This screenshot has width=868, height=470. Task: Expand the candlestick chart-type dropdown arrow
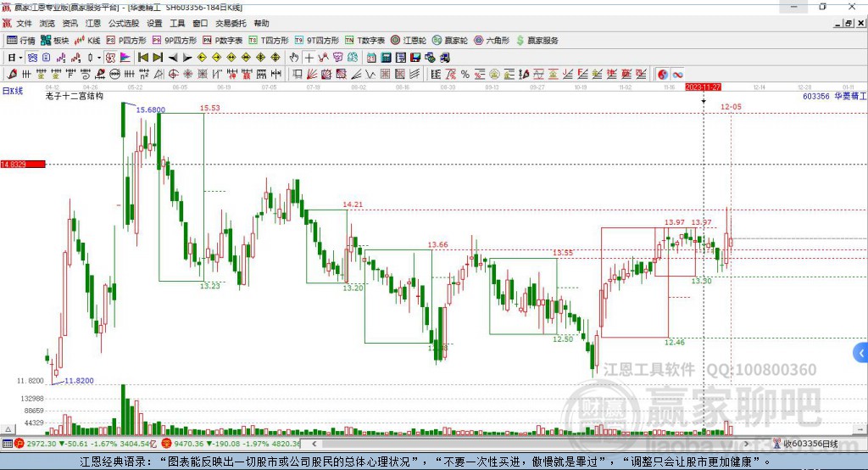tap(99, 58)
